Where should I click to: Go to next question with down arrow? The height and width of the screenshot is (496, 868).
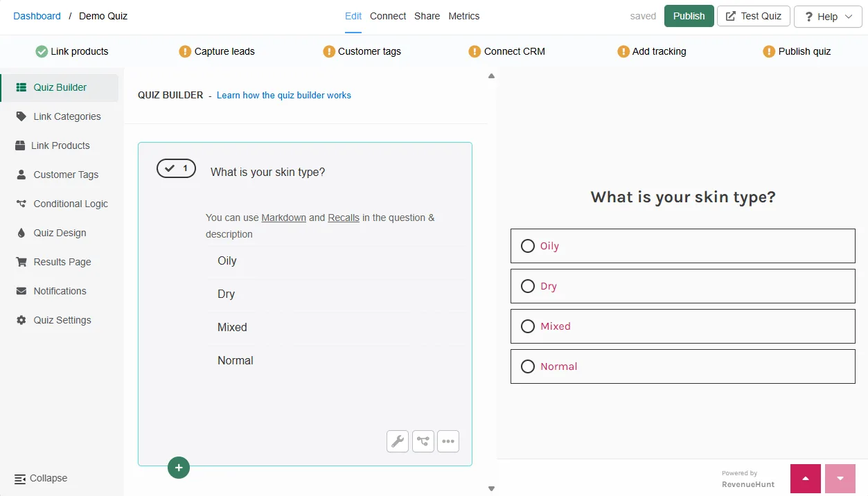click(x=840, y=479)
